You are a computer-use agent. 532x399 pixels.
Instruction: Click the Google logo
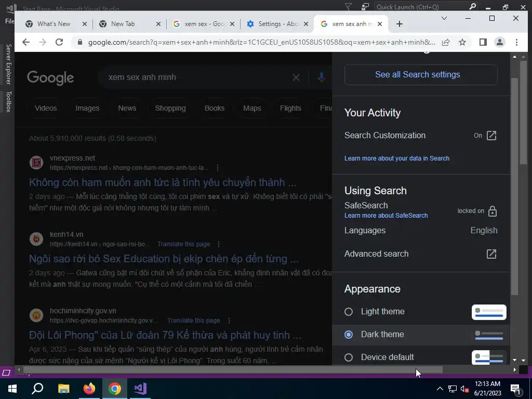pos(50,78)
